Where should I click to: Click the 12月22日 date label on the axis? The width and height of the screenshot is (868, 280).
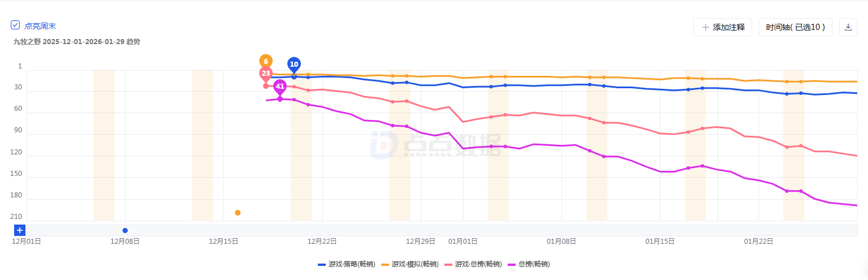click(322, 241)
